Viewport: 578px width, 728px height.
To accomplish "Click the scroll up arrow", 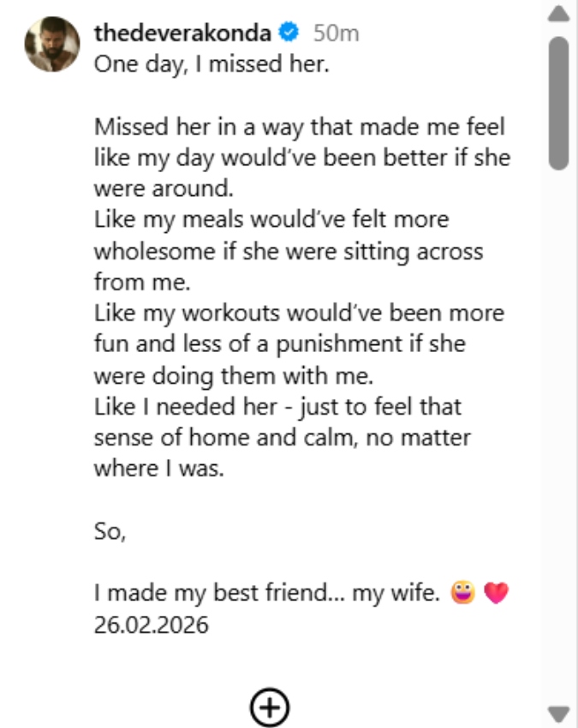I will pos(558,14).
